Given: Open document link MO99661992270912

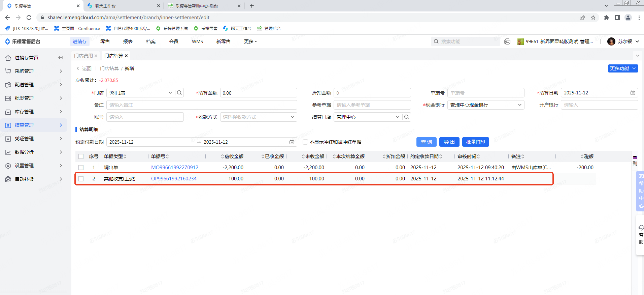Looking at the screenshot, I should tap(175, 168).
